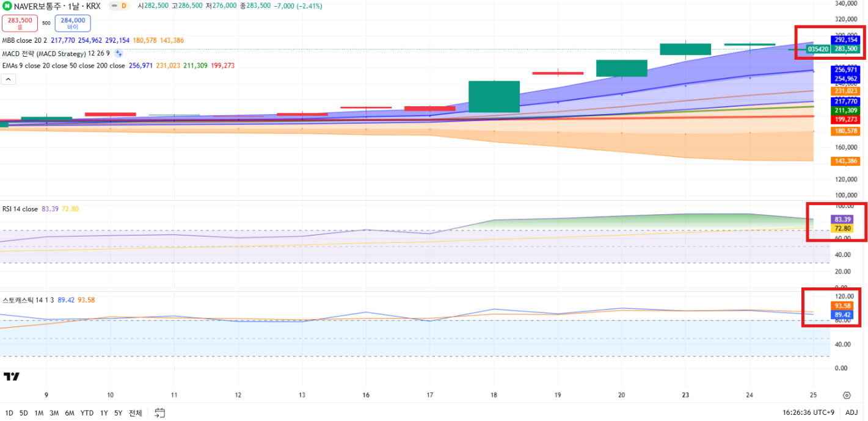Select the 1M date range
Screen dimensions: 868x421
tap(38, 413)
